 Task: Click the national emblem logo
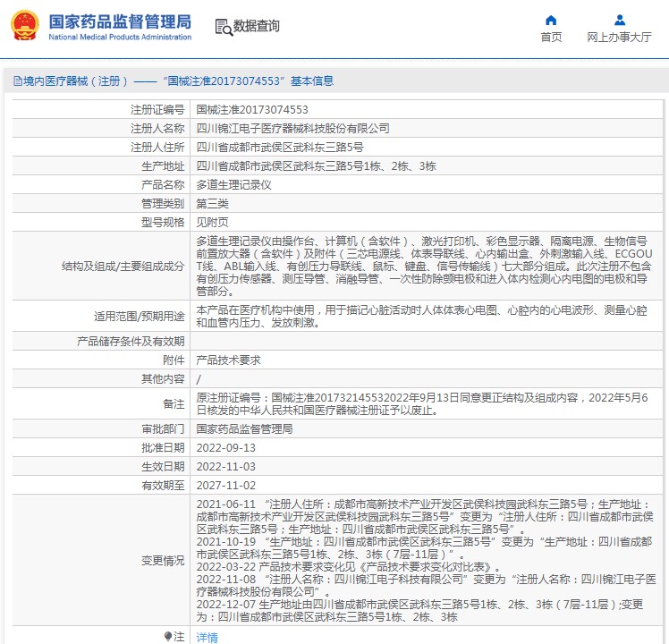(x=24, y=26)
